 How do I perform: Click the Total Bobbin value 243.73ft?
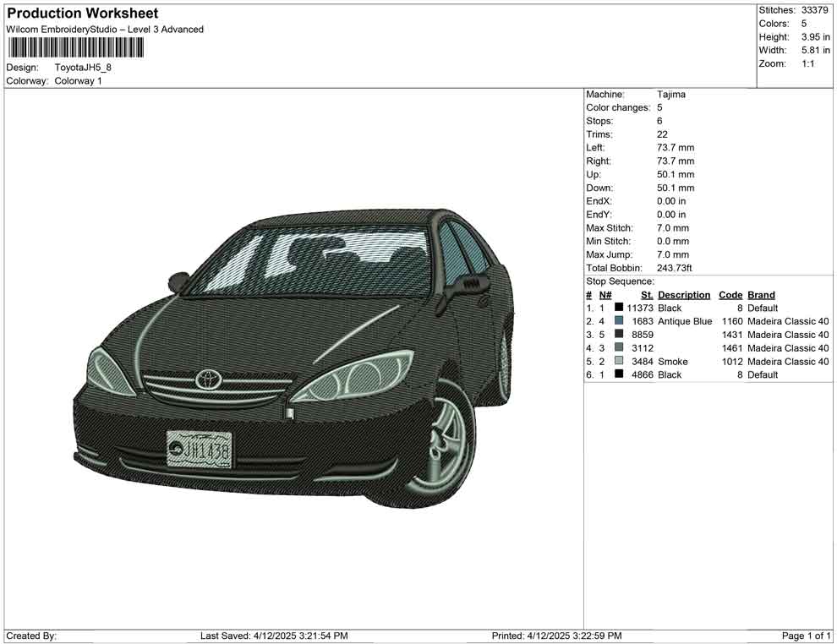coord(675,268)
